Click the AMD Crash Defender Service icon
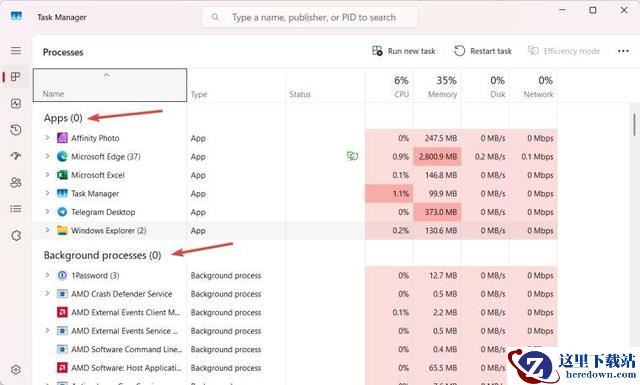 (x=62, y=294)
